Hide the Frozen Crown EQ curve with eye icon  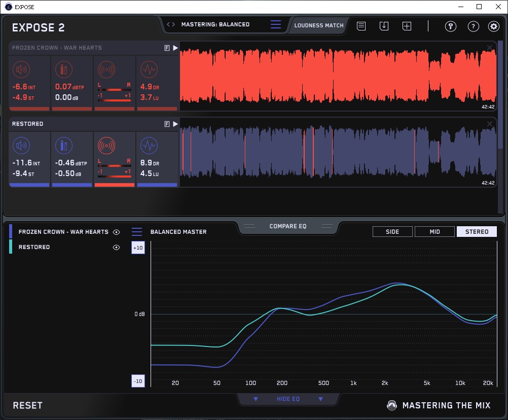tap(117, 232)
